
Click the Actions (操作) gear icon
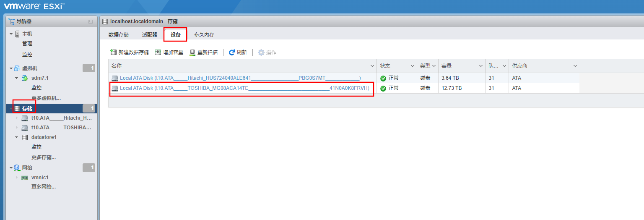tap(261, 52)
